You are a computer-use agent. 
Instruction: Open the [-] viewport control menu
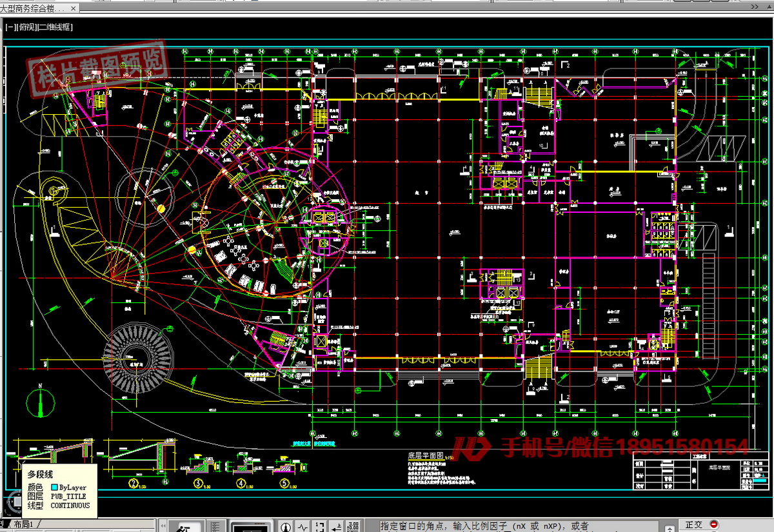click(10, 27)
